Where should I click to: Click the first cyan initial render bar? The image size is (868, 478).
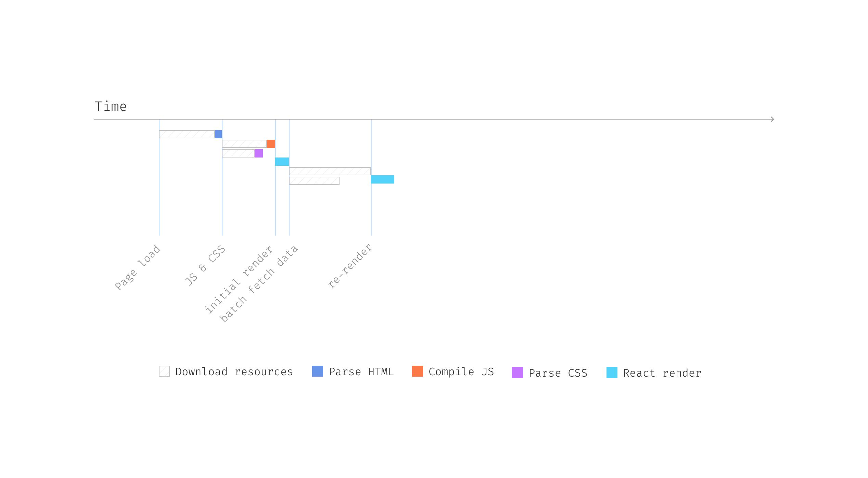[282, 162]
